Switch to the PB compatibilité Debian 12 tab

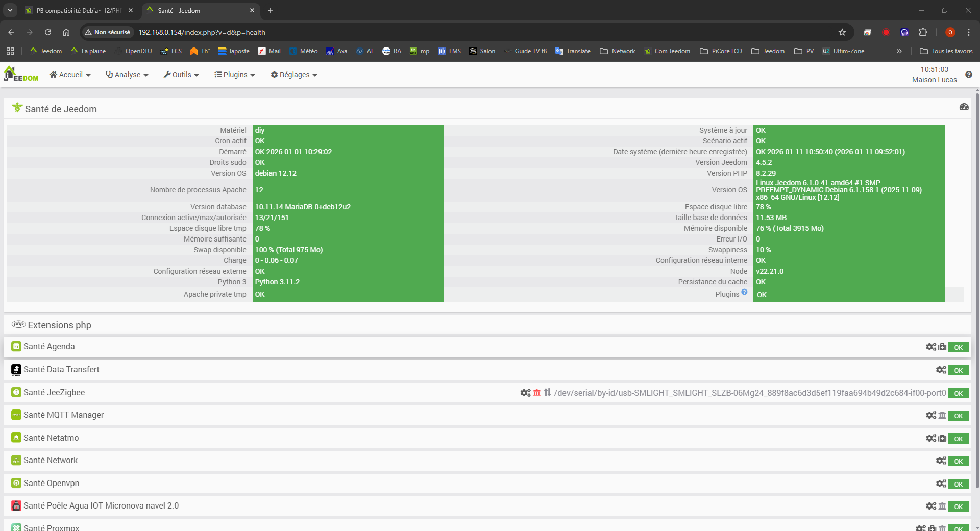tap(79, 10)
